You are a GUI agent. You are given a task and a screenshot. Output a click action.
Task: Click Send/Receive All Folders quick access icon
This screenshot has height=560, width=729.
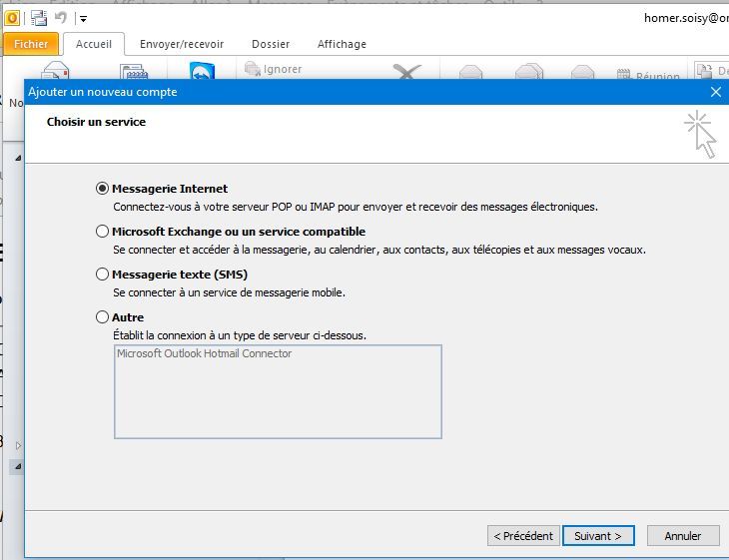pyautogui.click(x=39, y=17)
